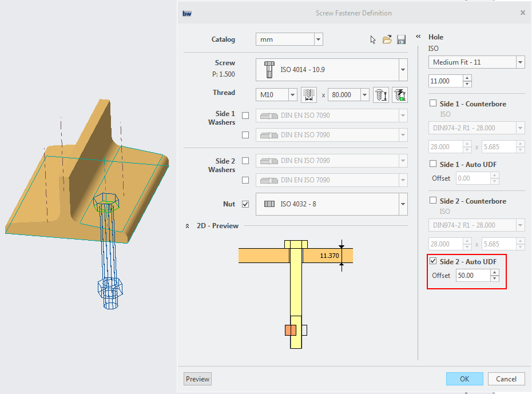Screen dimensions: 532x394
Task: Open saved fastener file via folder icon
Action: point(387,39)
